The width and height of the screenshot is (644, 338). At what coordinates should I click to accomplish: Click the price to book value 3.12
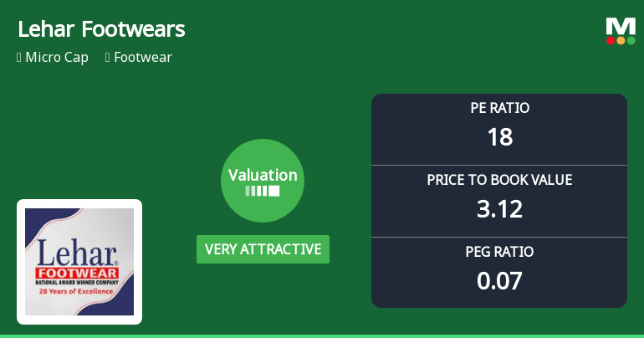(x=499, y=208)
